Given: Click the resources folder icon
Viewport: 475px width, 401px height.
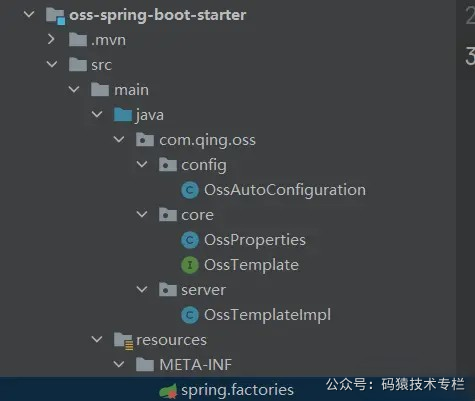Looking at the screenshot, I should pyautogui.click(x=123, y=341).
